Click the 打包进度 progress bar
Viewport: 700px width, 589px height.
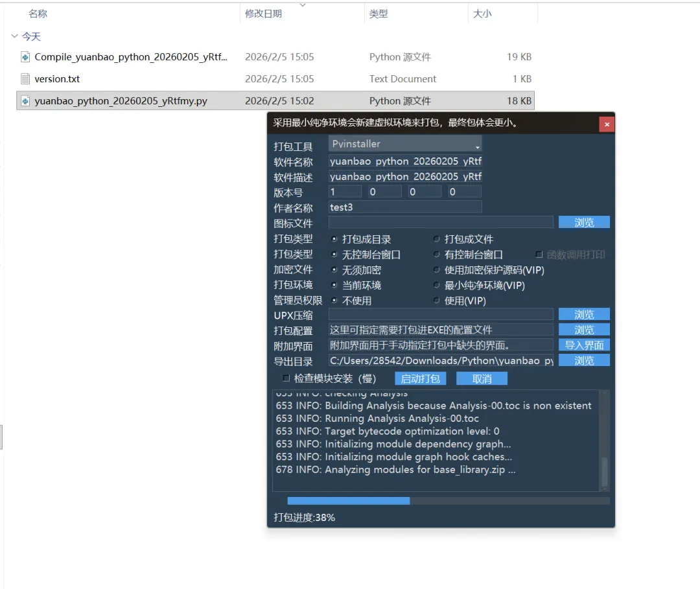click(x=449, y=501)
